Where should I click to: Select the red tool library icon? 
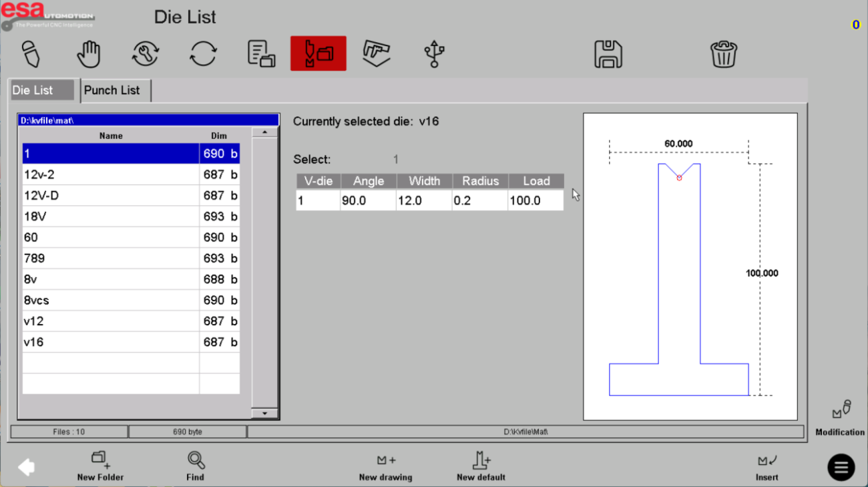pos(318,53)
